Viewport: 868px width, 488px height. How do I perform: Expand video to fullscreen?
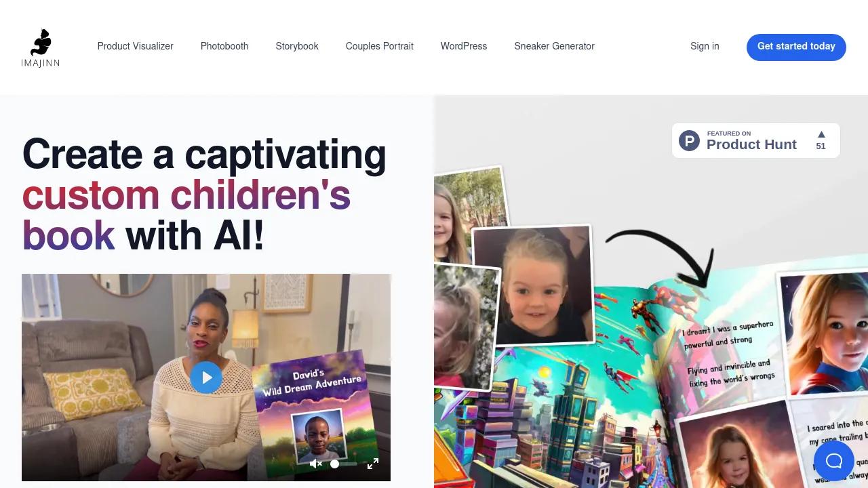373,464
